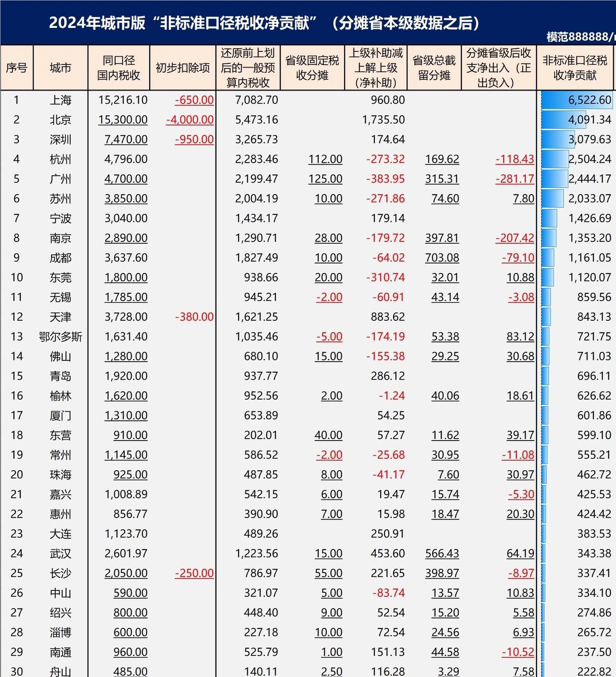Select row number 30 for 舟山

(x=16, y=671)
